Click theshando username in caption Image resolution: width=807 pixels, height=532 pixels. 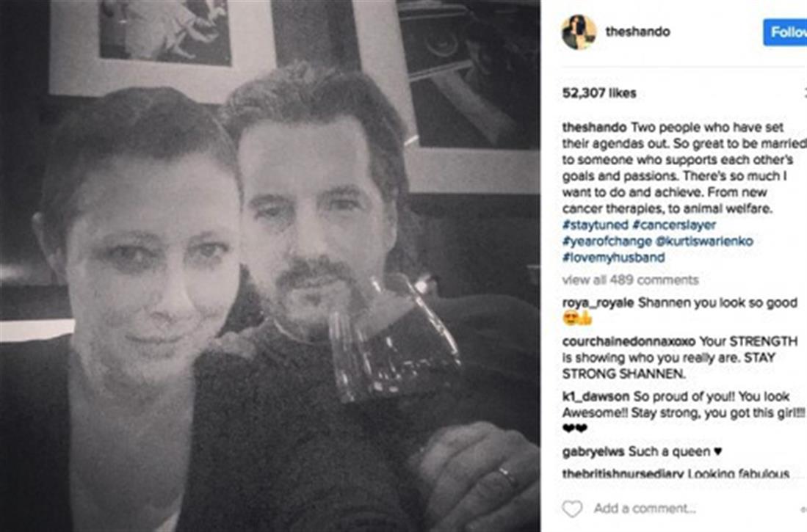point(593,125)
